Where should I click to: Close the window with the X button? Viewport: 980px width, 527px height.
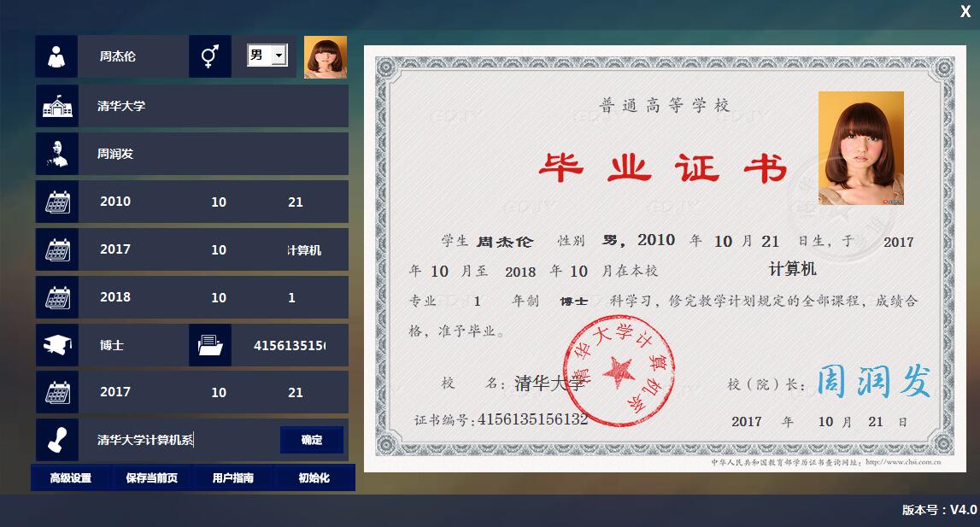965,11
